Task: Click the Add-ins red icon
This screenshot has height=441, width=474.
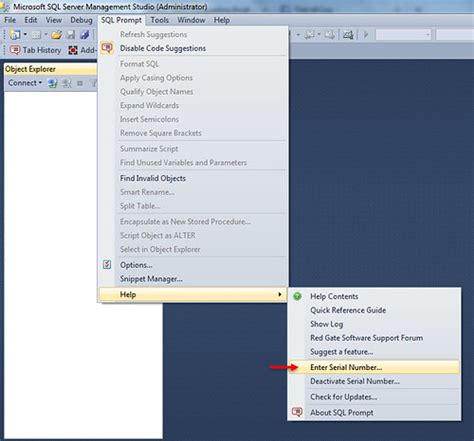Action: (73, 50)
